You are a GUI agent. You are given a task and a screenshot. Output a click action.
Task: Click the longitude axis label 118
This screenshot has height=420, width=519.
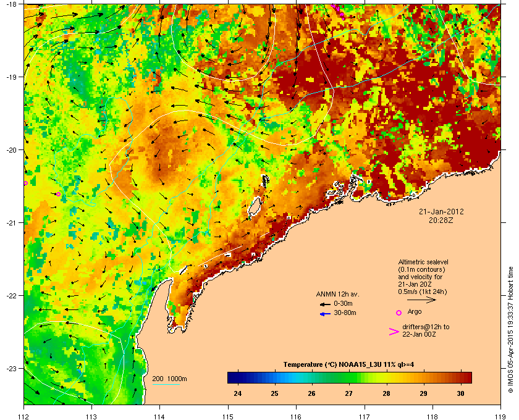[x=432, y=416]
